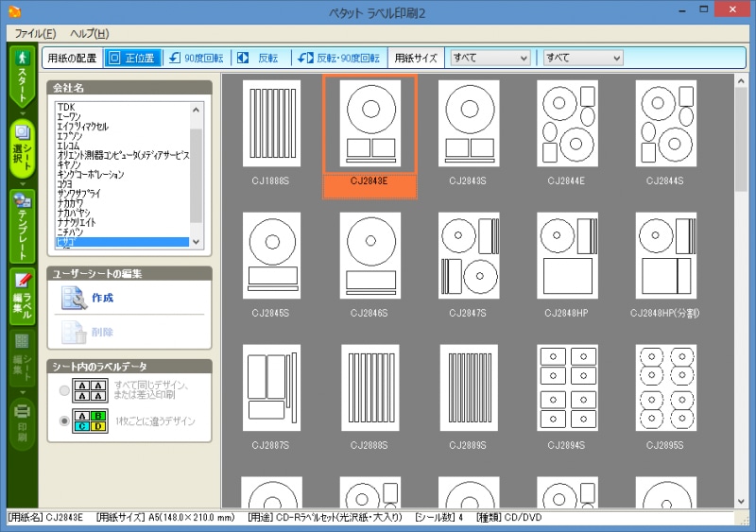The image size is (756, 532).
Task: Select the シート選択 step icon
Action: [23, 147]
